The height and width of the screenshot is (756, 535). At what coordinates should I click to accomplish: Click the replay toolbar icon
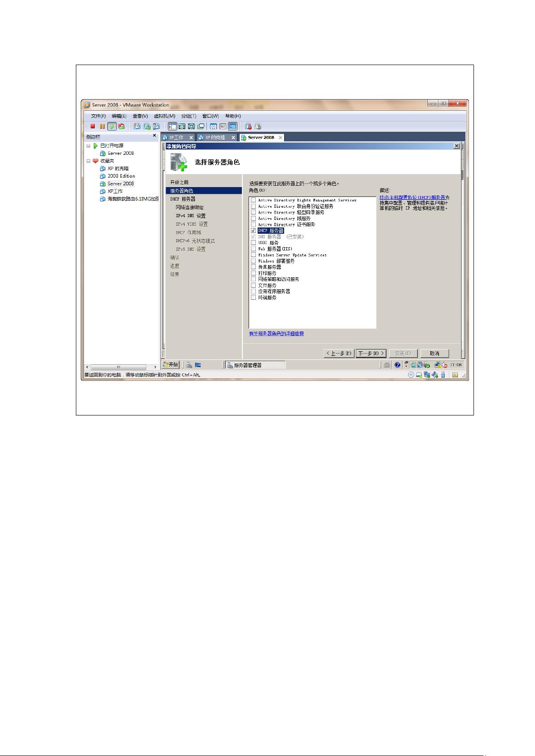(258, 127)
